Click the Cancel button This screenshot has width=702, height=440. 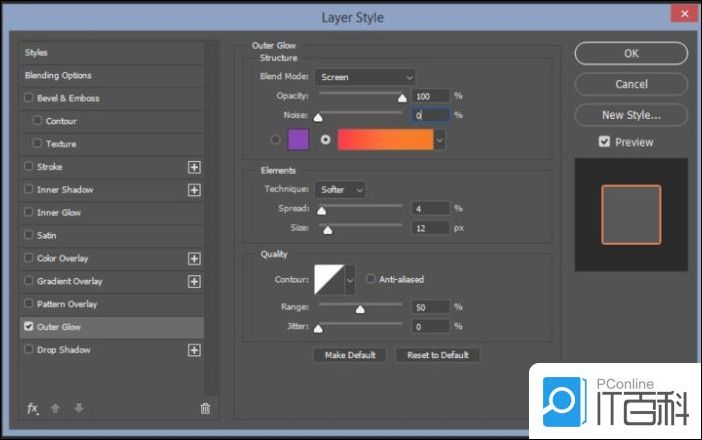(631, 84)
